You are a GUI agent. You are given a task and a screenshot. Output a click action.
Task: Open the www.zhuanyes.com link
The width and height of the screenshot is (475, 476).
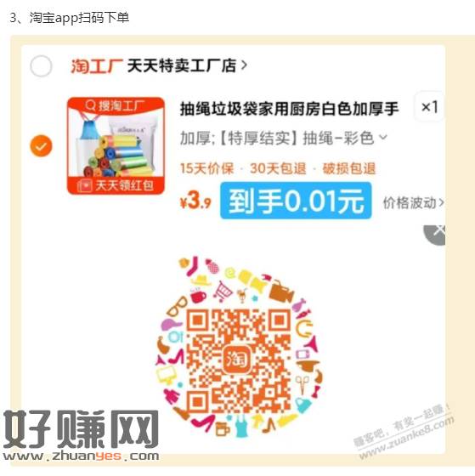tap(81, 456)
